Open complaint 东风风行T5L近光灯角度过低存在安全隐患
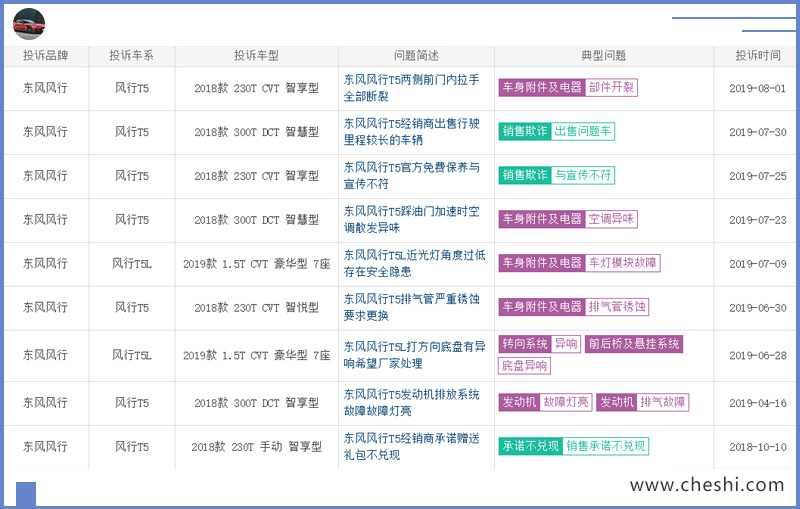800x509 pixels. tap(414, 263)
